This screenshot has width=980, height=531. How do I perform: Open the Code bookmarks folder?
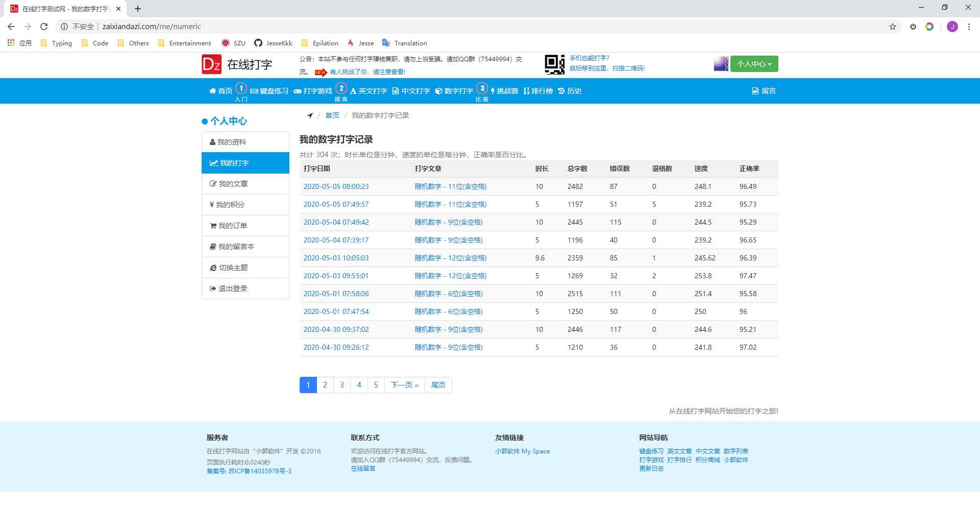click(95, 43)
